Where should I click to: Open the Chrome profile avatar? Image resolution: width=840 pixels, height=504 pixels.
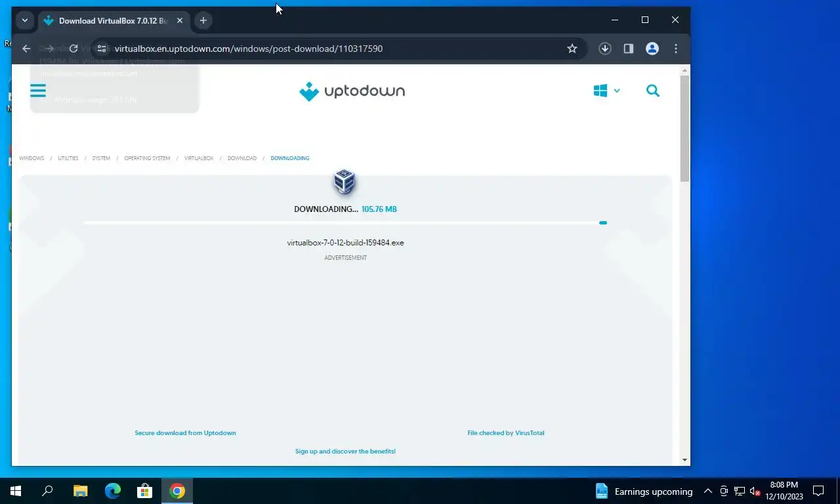tap(652, 49)
